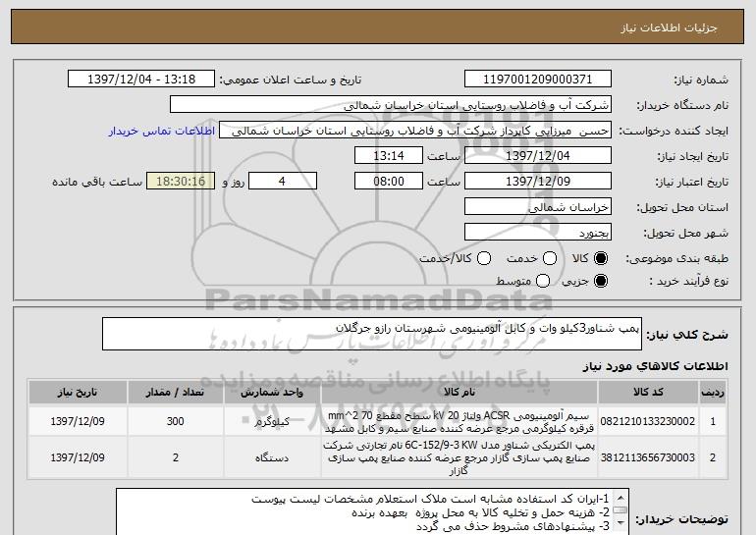Click the quantity cell 300
The image size is (756, 535).
click(x=176, y=421)
